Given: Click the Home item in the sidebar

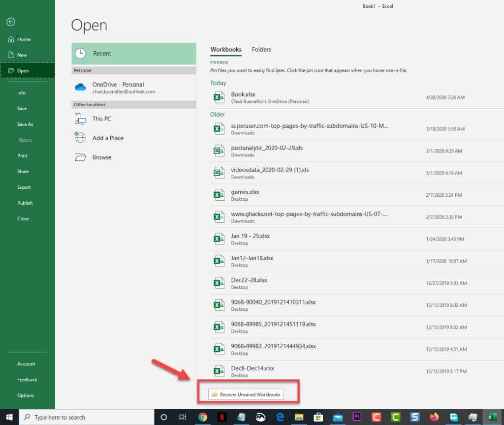Looking at the screenshot, I should tap(24, 39).
